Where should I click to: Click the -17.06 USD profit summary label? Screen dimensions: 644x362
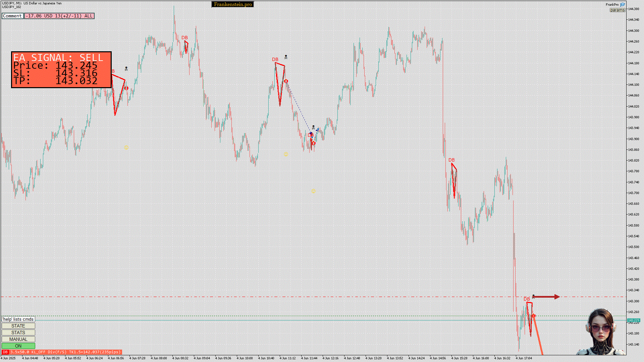click(59, 16)
